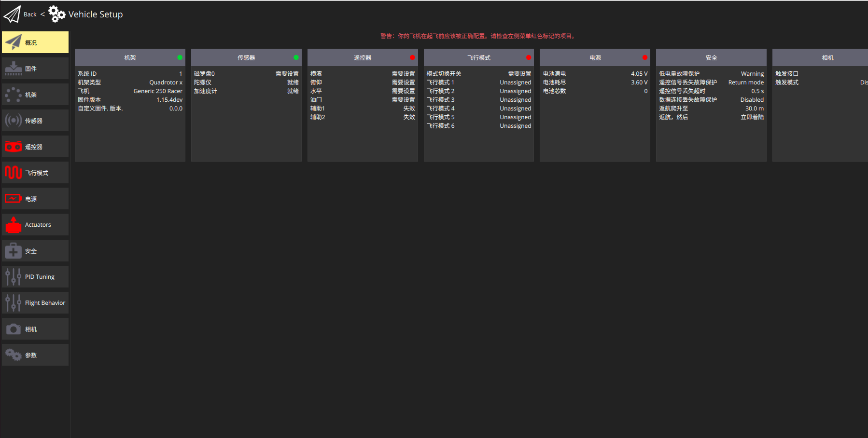Open the red 遥控器 radio icon
Image resolution: width=868 pixels, height=438 pixels.
[14, 147]
